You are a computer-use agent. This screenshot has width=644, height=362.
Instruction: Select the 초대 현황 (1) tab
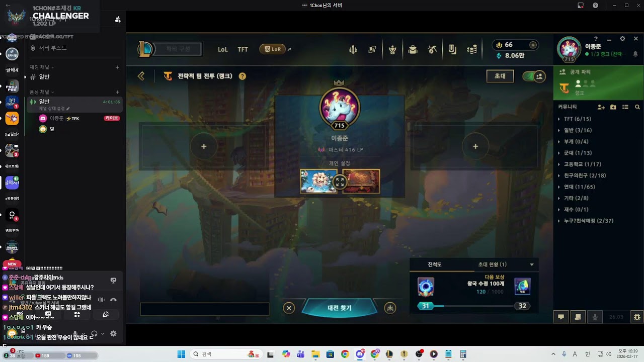pos(492,264)
